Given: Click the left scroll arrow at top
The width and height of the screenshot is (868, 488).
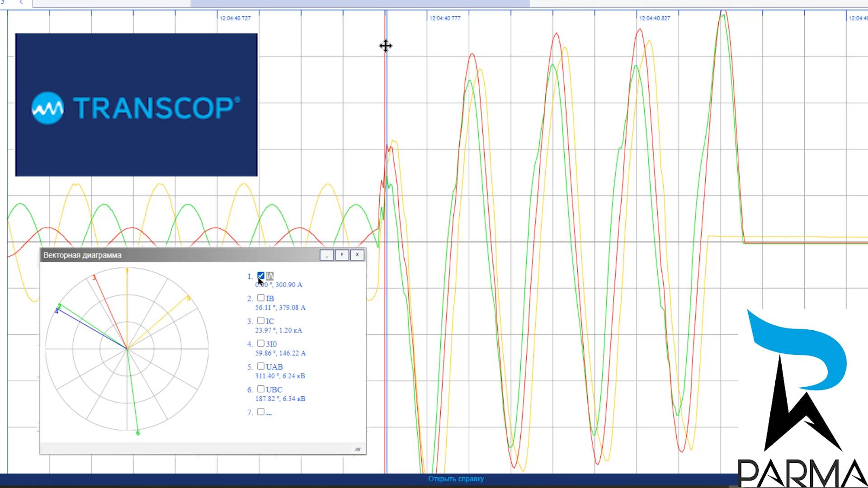Looking at the screenshot, I should coord(21,3).
